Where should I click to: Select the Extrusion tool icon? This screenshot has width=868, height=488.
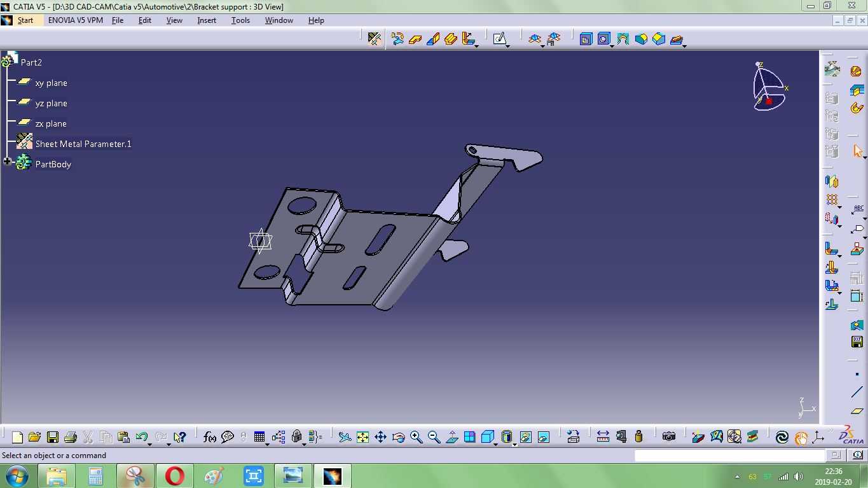tap(451, 39)
